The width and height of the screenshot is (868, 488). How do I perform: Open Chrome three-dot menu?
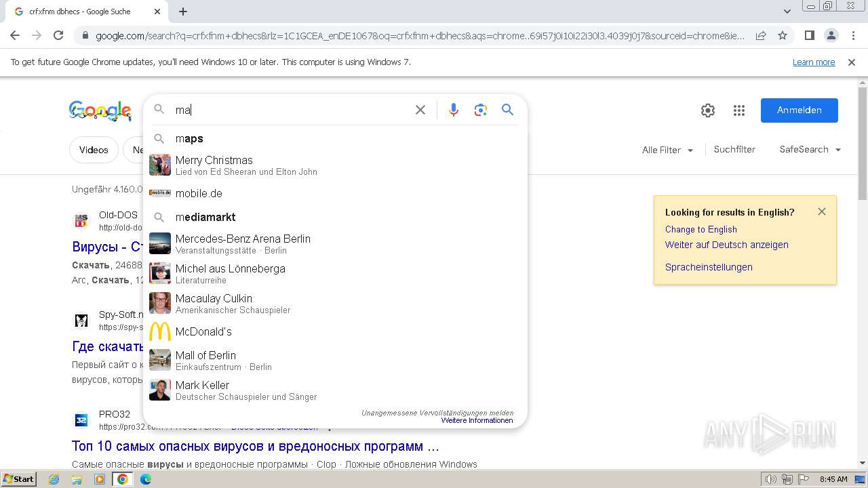coord(853,36)
